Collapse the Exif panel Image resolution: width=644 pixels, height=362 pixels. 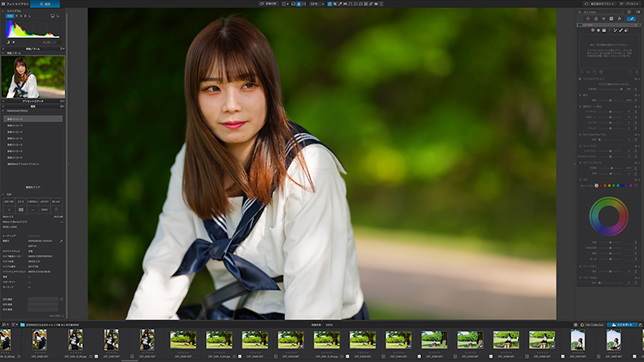coord(3,195)
